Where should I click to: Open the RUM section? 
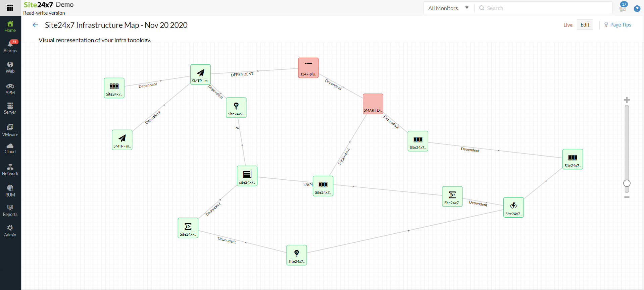[x=10, y=191]
